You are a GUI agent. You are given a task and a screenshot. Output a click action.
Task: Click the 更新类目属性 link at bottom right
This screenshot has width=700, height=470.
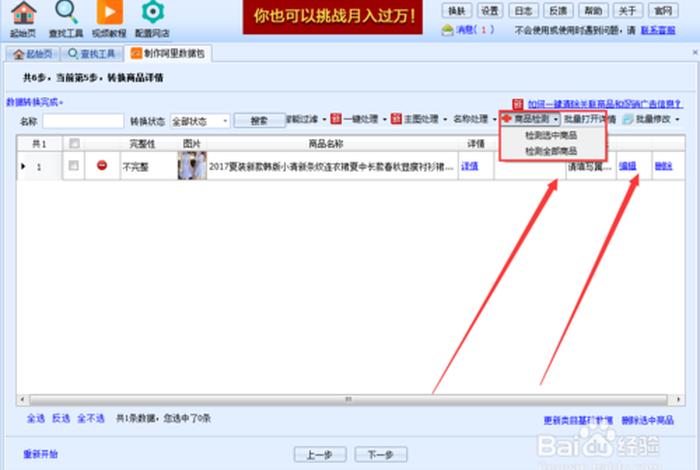click(578, 420)
